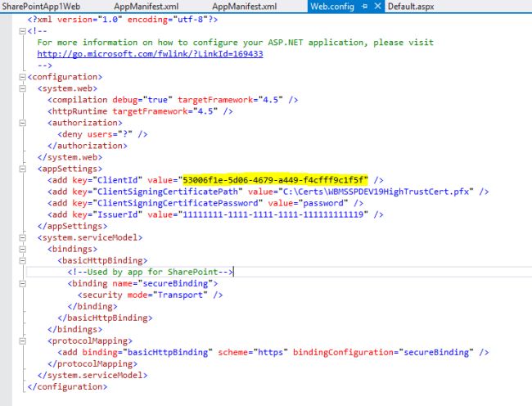Collapse the protocolMapping element

click(x=22, y=341)
